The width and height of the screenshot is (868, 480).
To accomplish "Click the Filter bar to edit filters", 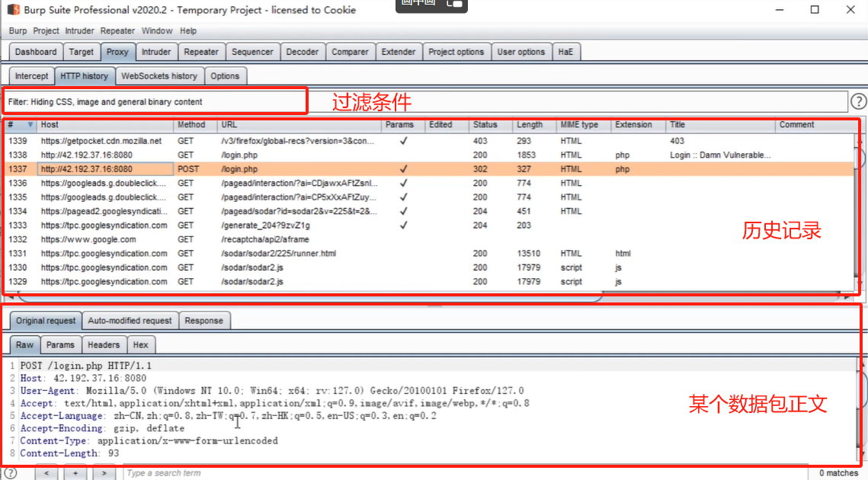I will click(x=426, y=102).
